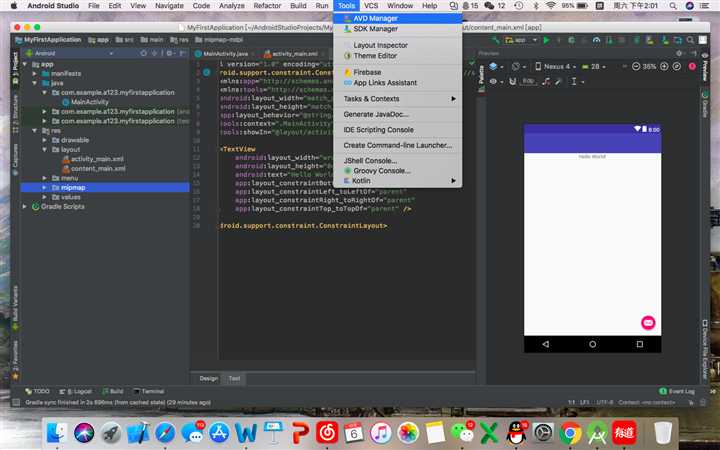
Task: Click zoom to fit screen icon
Action: (677, 67)
